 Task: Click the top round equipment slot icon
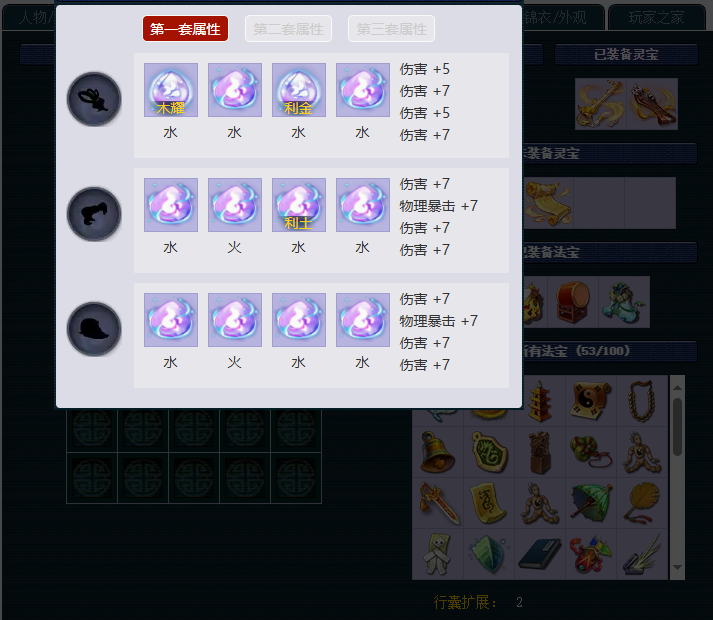point(94,99)
